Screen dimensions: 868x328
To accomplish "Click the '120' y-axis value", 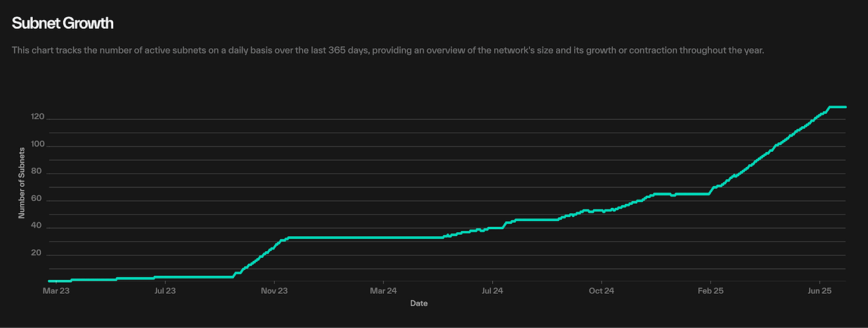I will [x=37, y=118].
